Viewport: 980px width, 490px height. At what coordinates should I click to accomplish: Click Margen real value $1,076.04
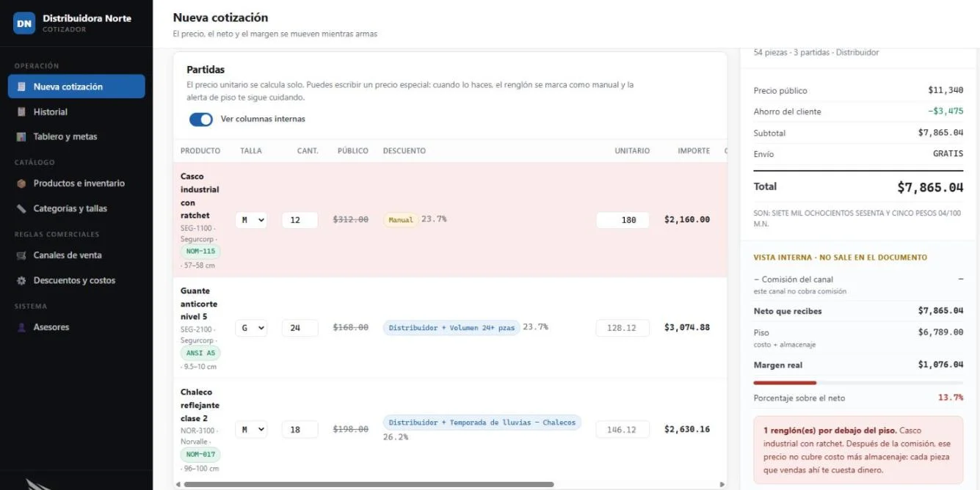(940, 365)
